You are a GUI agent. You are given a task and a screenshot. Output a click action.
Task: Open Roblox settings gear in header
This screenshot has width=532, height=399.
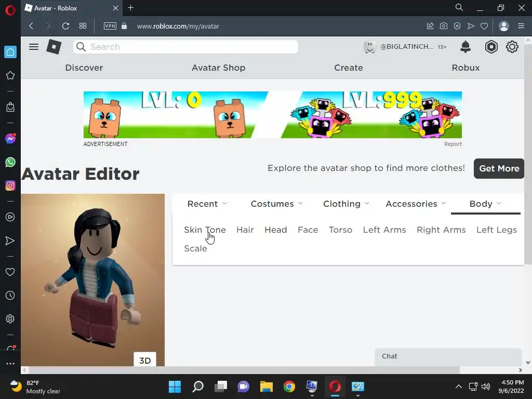coord(512,47)
